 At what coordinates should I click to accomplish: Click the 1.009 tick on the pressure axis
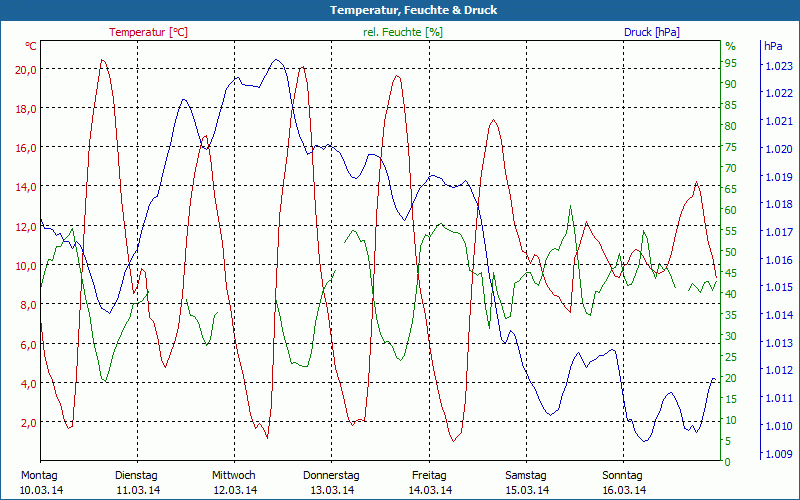(777, 454)
